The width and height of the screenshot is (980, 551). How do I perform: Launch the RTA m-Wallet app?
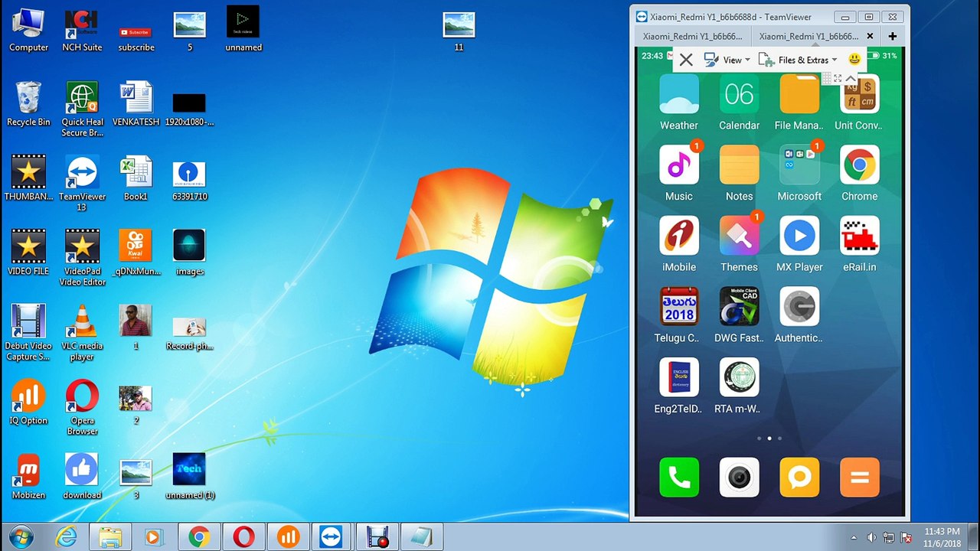(x=739, y=377)
